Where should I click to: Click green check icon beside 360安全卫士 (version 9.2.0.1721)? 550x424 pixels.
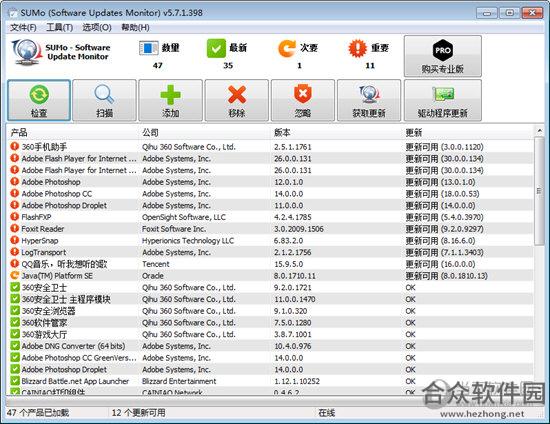pos(15,287)
